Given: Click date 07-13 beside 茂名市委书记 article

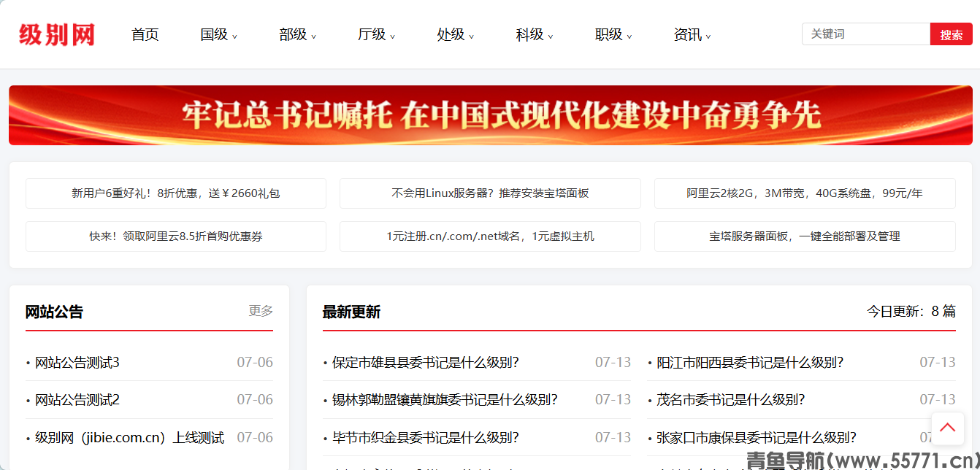Looking at the screenshot, I should [x=938, y=400].
